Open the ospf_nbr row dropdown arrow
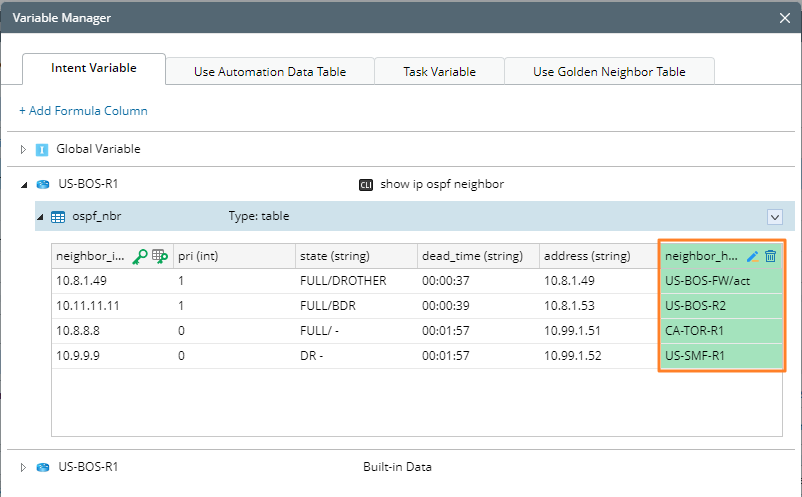 (x=774, y=216)
